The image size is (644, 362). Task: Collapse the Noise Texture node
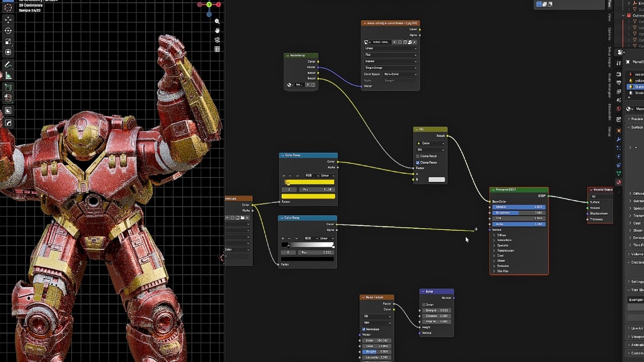click(x=363, y=297)
